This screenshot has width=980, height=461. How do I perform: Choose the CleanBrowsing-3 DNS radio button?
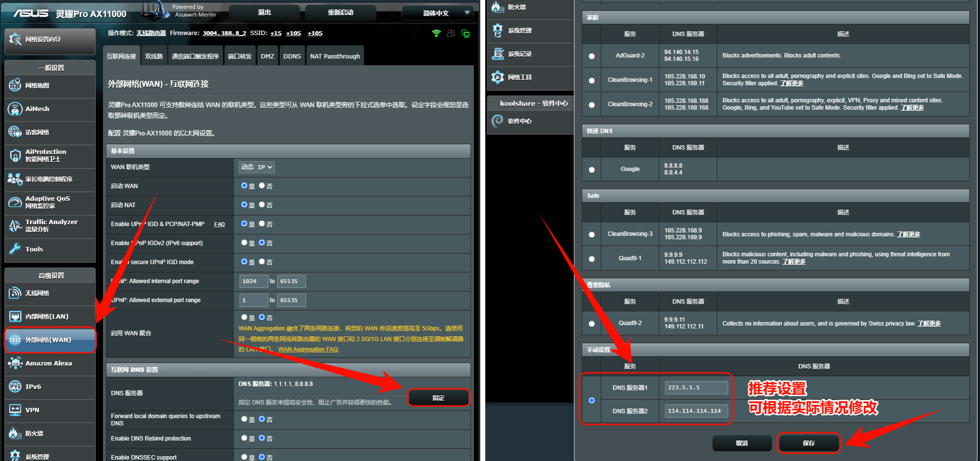tap(592, 234)
